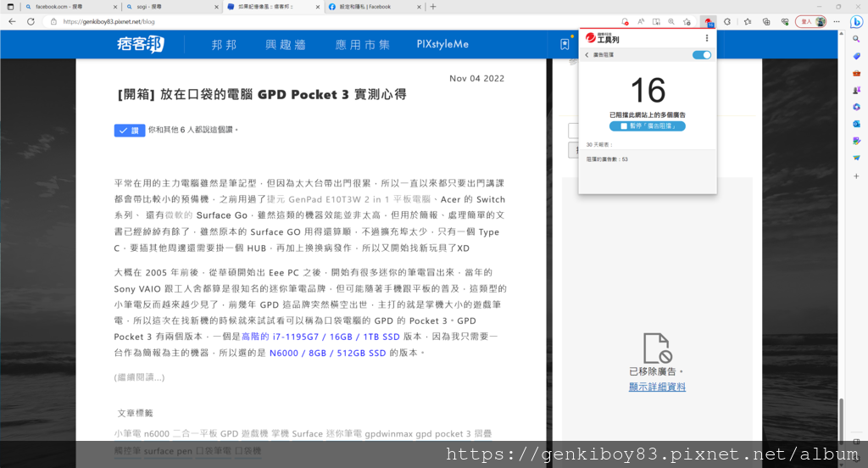Close the sogi search tab

coord(216,7)
